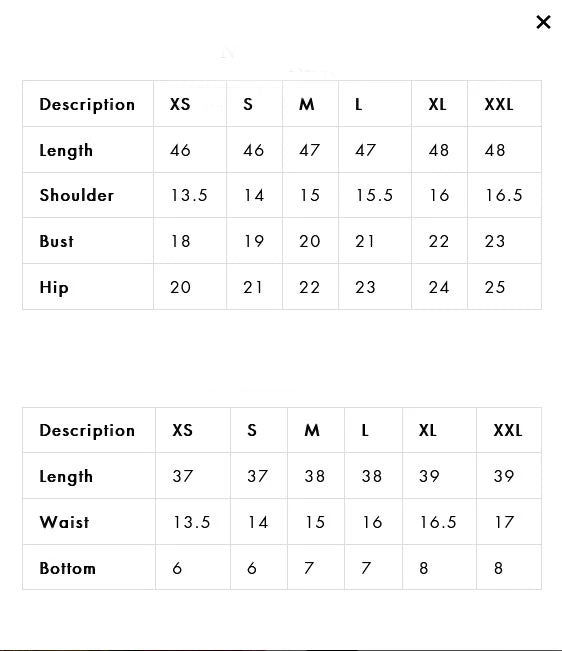Screen dimensions: 562x651
Task: Select Length value 46 under size S
Action: click(254, 150)
